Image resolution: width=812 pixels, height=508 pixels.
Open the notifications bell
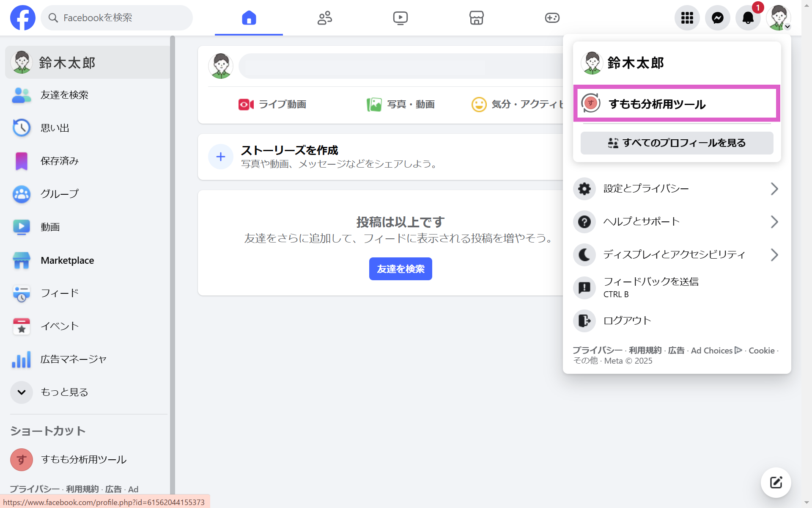pos(748,18)
